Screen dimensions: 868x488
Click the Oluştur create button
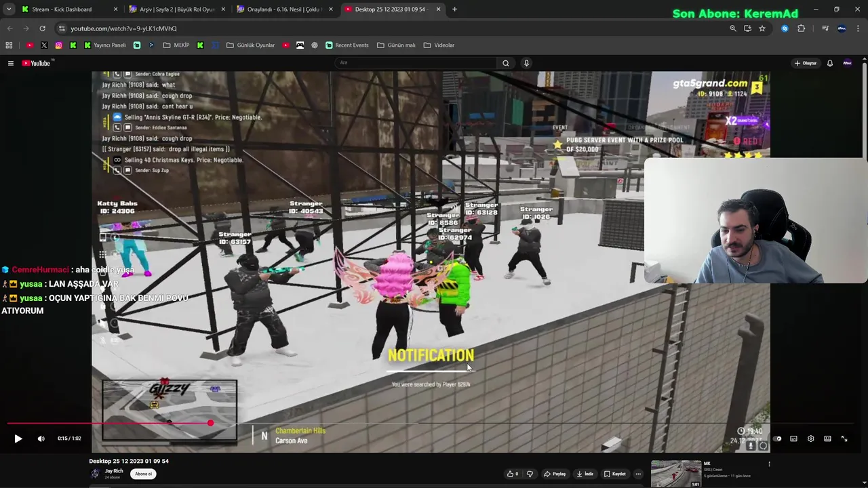coord(806,63)
